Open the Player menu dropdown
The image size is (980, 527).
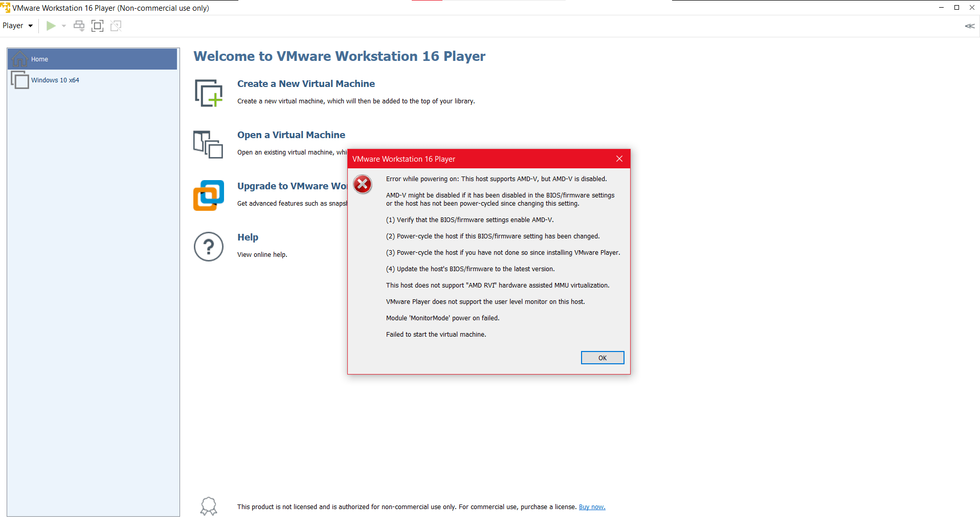coord(17,26)
